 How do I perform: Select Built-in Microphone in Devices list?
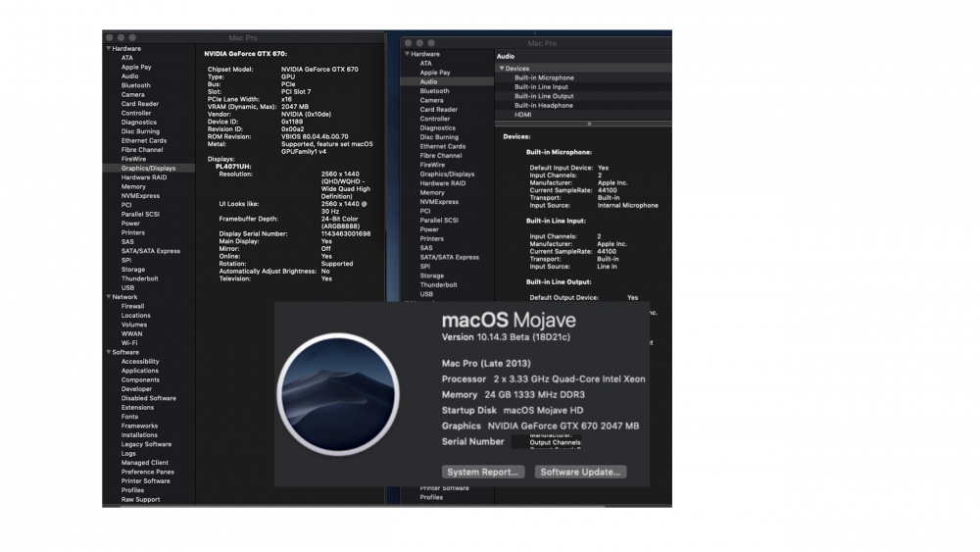(544, 77)
